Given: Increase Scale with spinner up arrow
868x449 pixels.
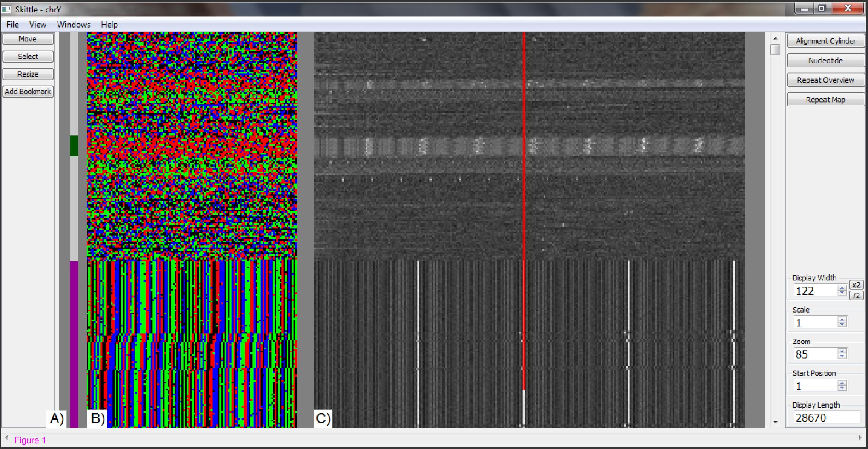Looking at the screenshot, I should point(842,319).
